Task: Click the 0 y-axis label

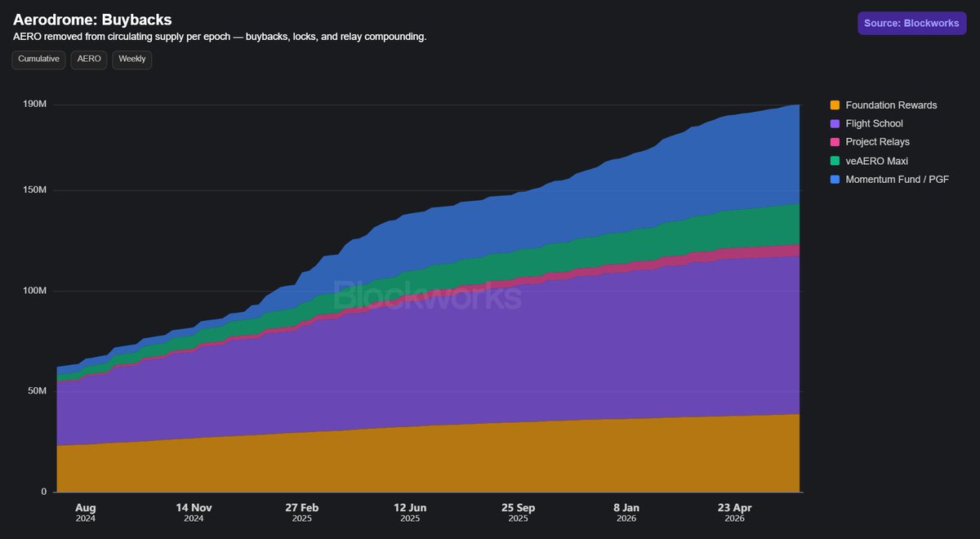Action: point(43,492)
